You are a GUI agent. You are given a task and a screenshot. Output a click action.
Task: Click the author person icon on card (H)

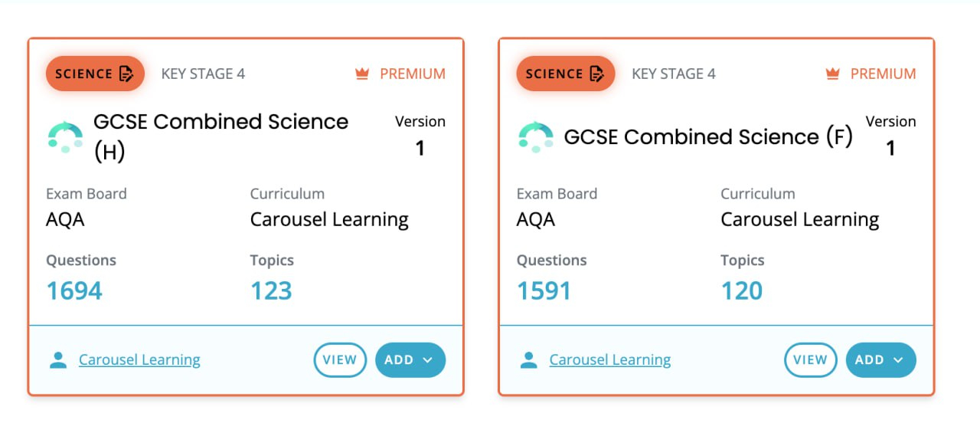coord(58,360)
